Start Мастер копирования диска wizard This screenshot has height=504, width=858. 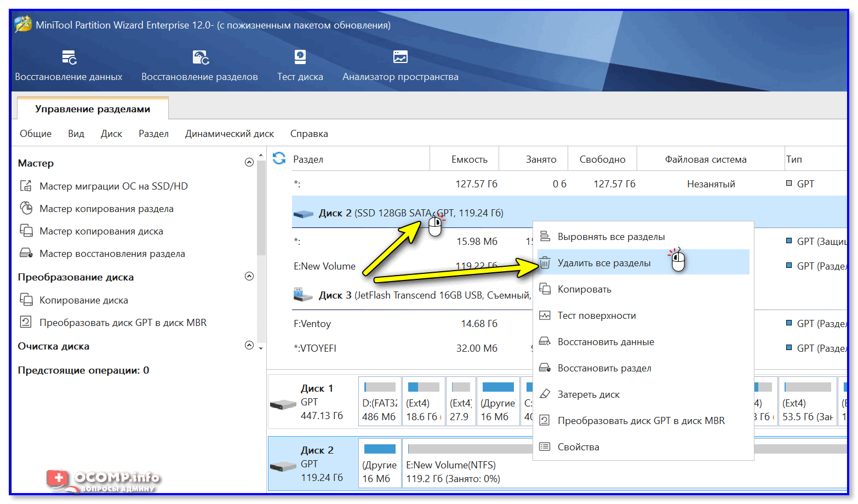(101, 231)
